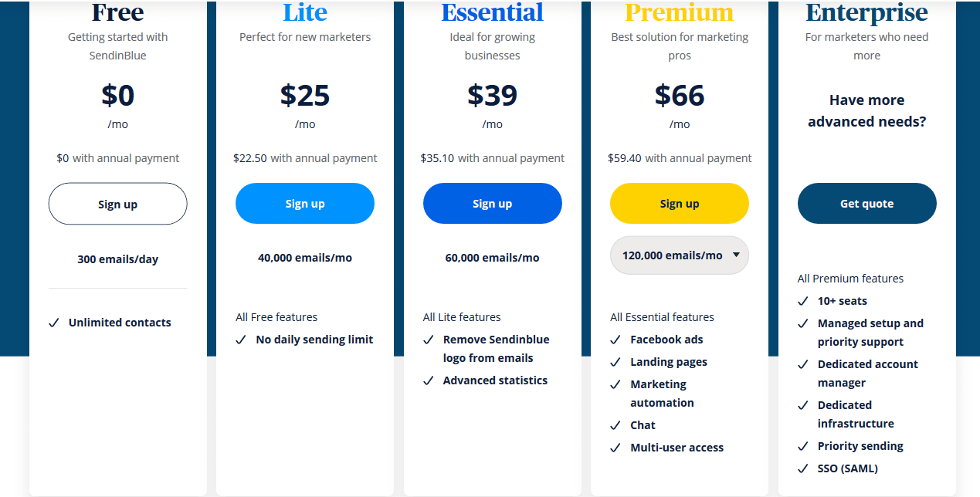Viewport: 980px width, 497px height.
Task: Click the Marketing automation feature text
Action: 662,394
